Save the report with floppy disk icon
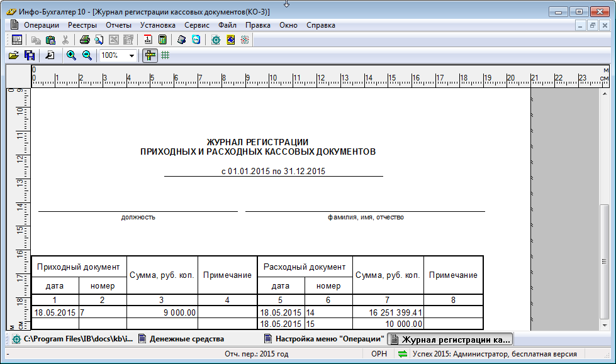616x364 pixels. 29,55
